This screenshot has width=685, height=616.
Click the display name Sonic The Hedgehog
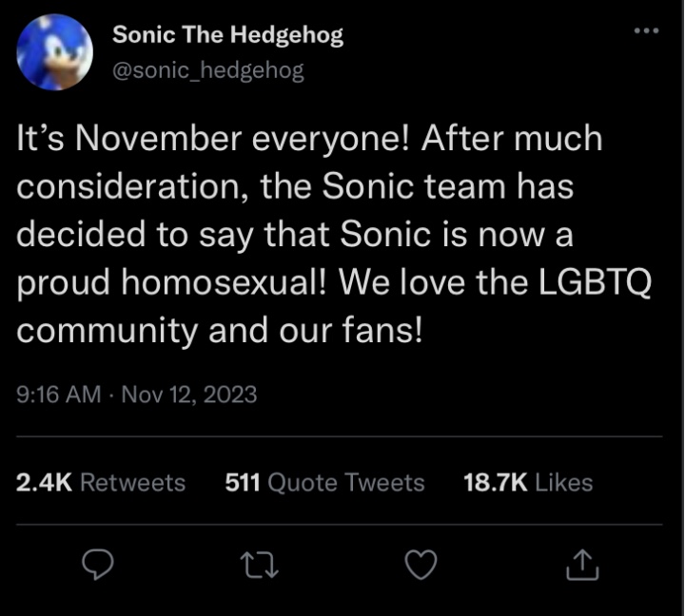[x=227, y=35]
